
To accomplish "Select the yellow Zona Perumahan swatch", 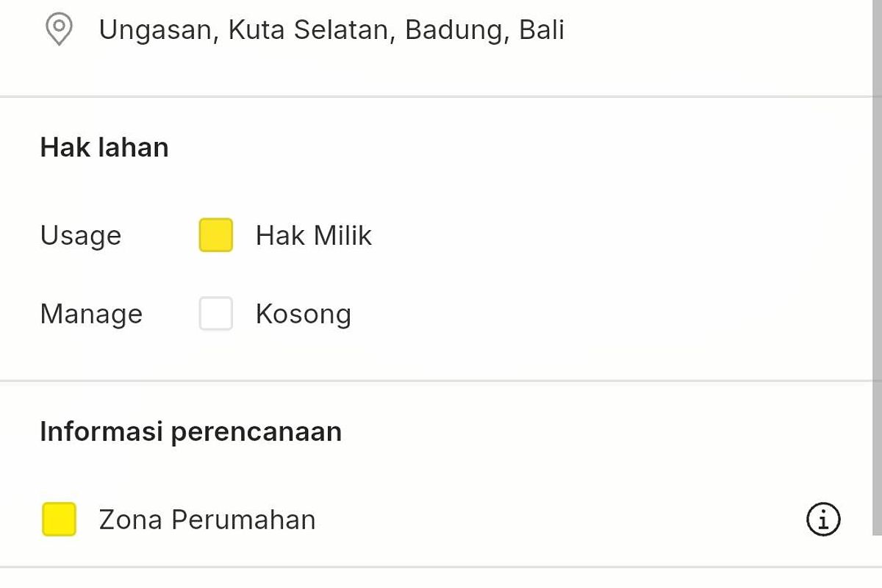I will point(59,520).
